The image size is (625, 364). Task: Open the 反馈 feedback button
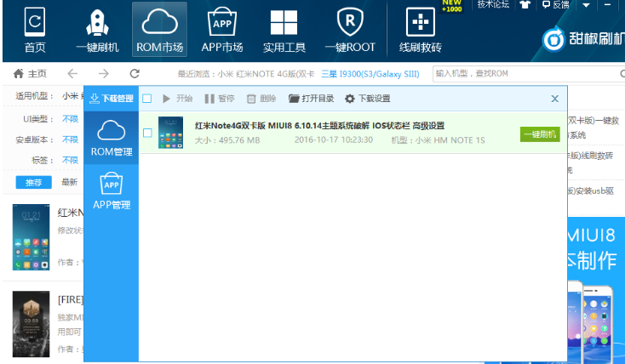556,5
